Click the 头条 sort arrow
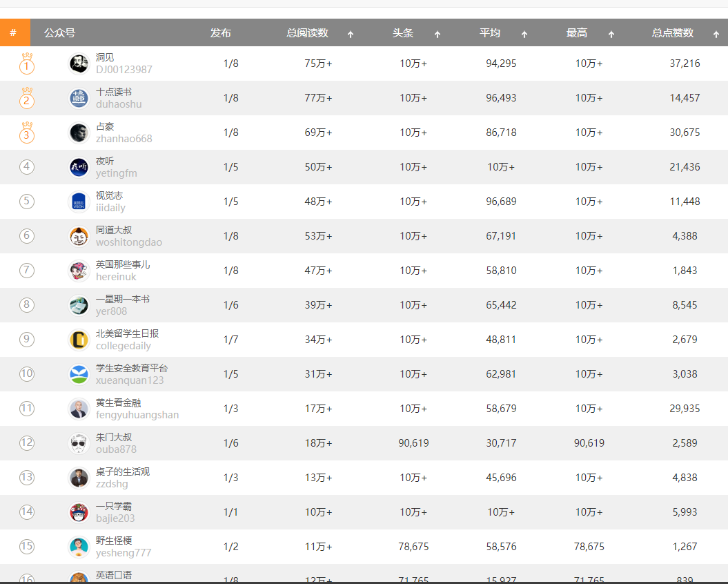 click(437, 34)
